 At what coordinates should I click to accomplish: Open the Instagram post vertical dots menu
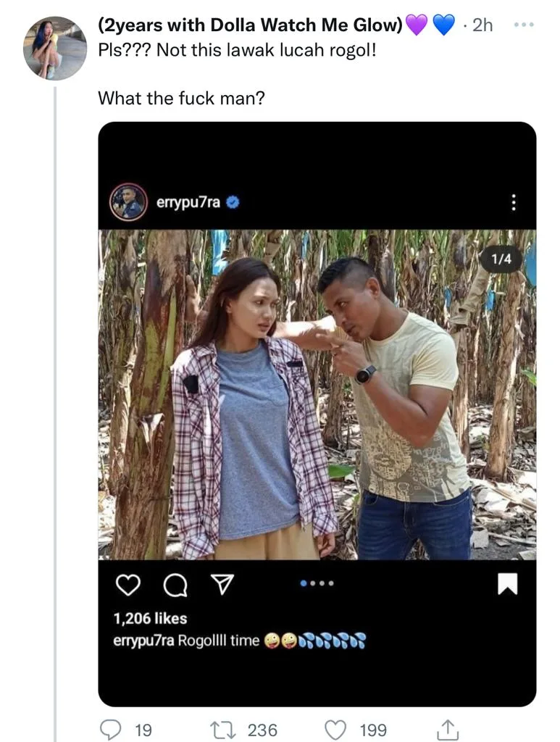pyautogui.click(x=514, y=203)
